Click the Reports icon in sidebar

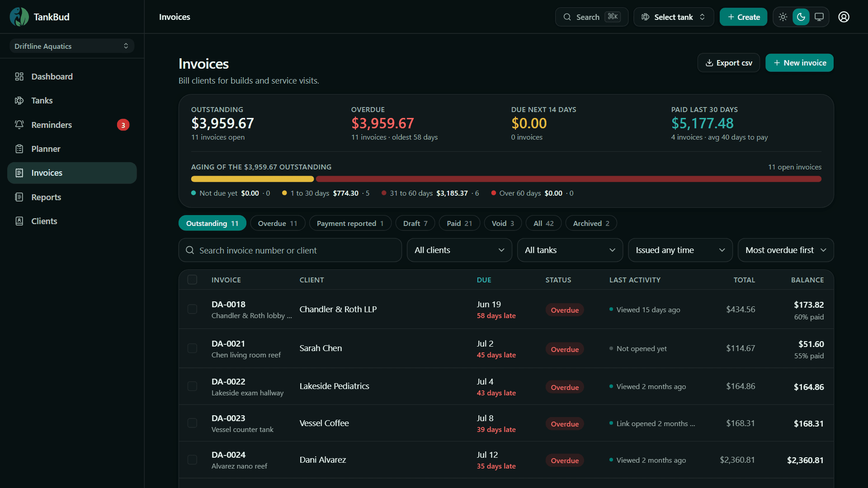coord(19,197)
